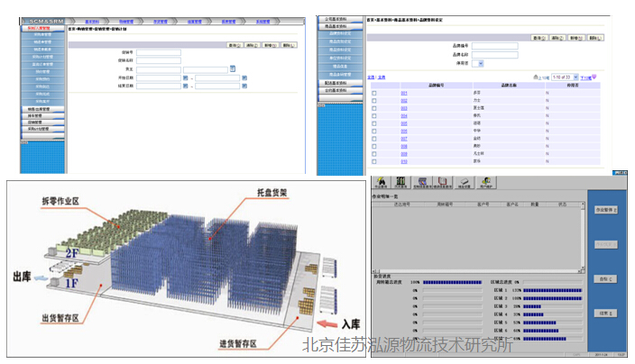Click the second toolbar icon in the picking window
The height and width of the screenshot is (364, 635).
click(401, 181)
